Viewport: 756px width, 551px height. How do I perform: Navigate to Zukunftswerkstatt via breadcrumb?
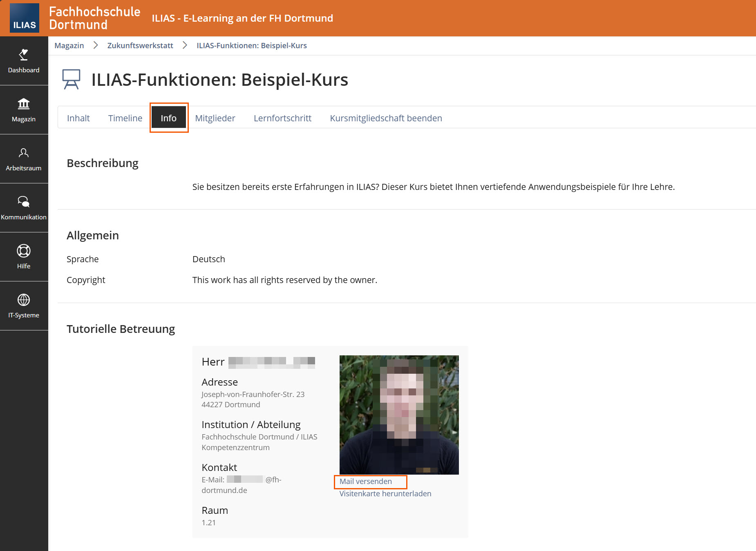140,45
